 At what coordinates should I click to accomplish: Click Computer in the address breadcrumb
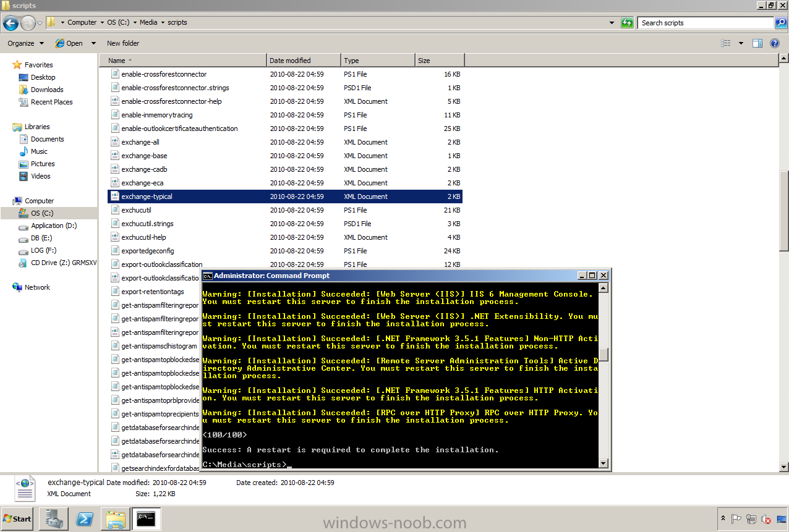pos(82,22)
